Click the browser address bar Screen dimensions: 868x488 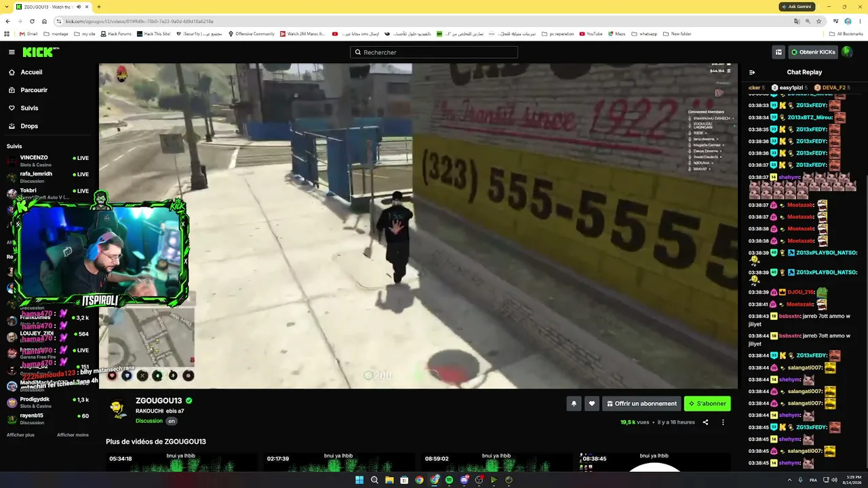[420, 21]
